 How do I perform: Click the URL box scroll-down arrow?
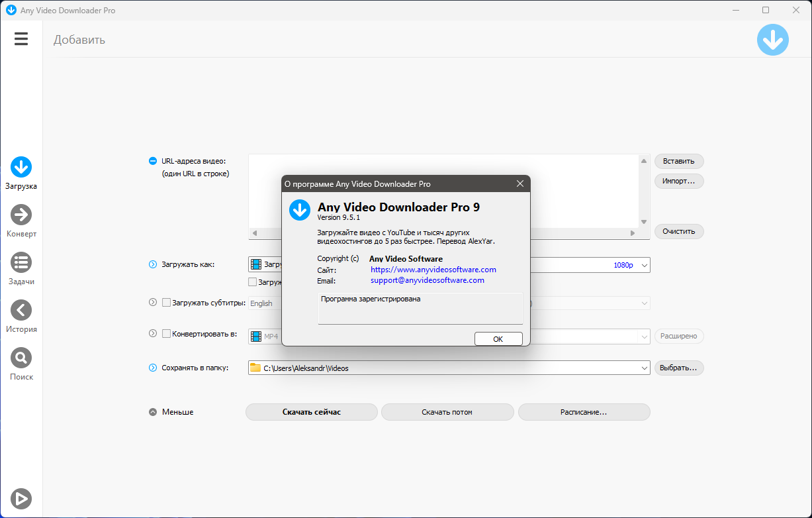[x=644, y=222]
